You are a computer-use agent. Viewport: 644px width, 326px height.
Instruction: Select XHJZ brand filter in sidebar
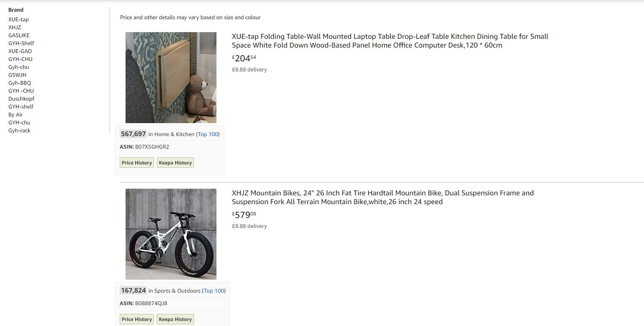15,27
